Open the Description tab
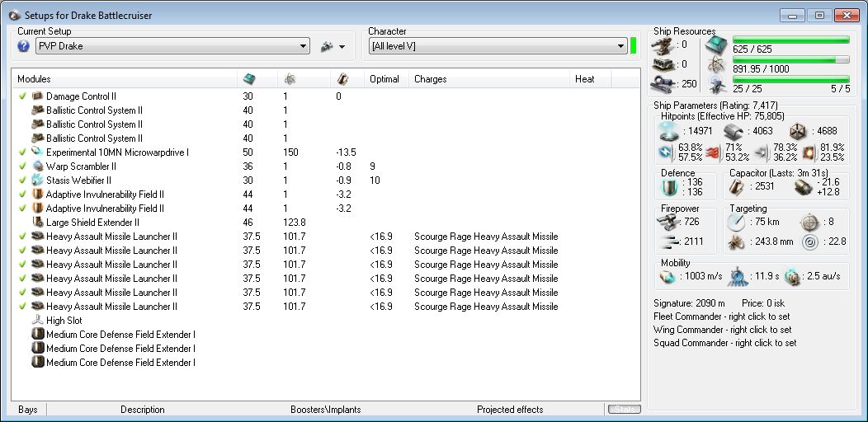Image resolution: width=868 pixels, height=422 pixels. coord(142,410)
